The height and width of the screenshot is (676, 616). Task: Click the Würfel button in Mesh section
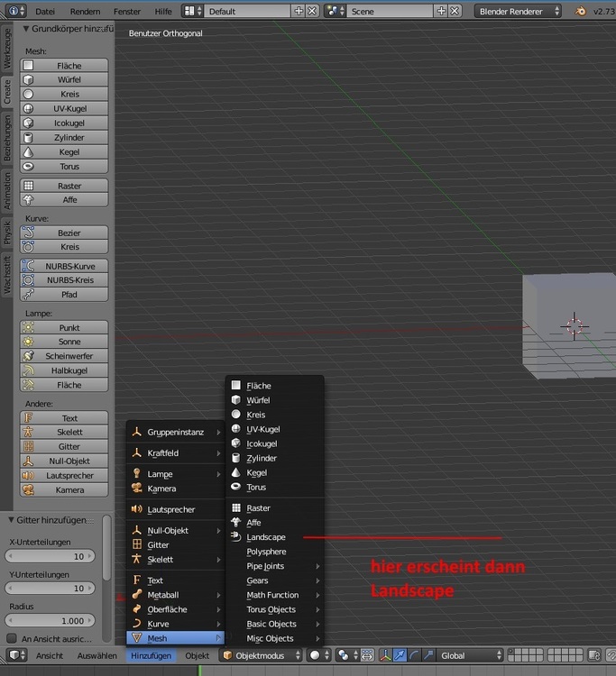[x=64, y=79]
